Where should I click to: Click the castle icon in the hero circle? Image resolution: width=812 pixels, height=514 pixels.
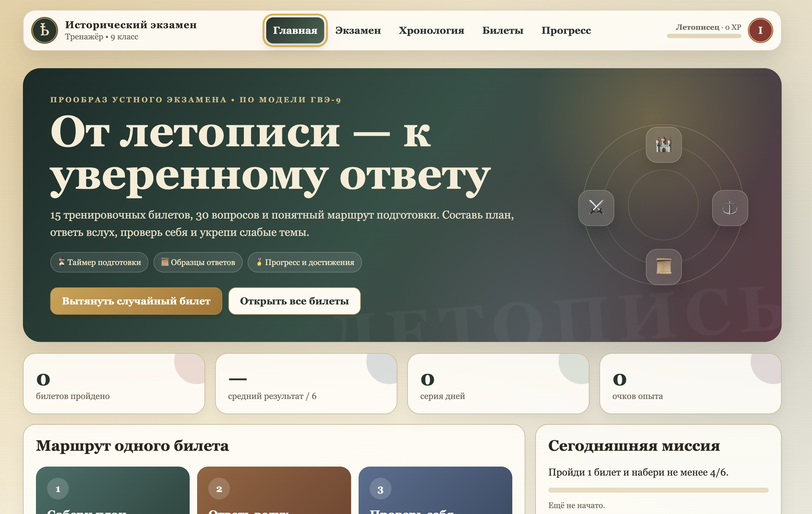pos(663,145)
